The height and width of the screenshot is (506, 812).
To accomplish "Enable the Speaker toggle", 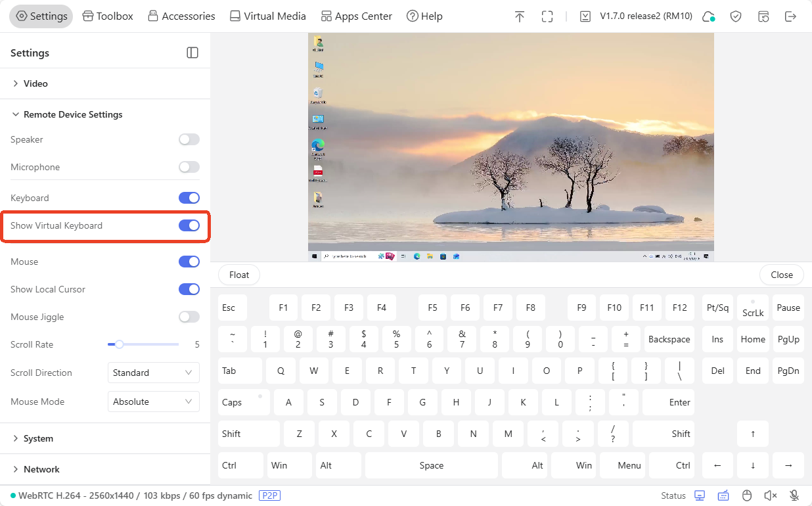I will tap(189, 139).
